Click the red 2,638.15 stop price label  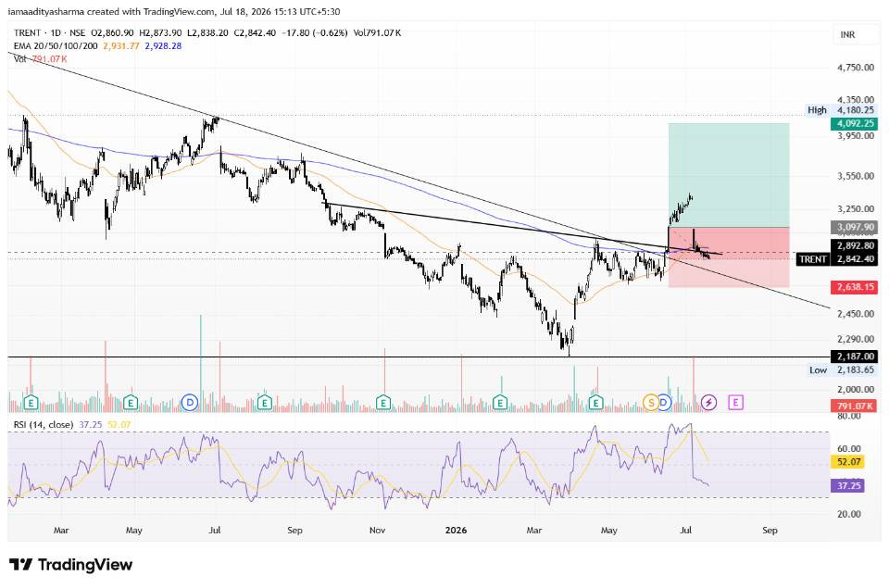point(854,287)
